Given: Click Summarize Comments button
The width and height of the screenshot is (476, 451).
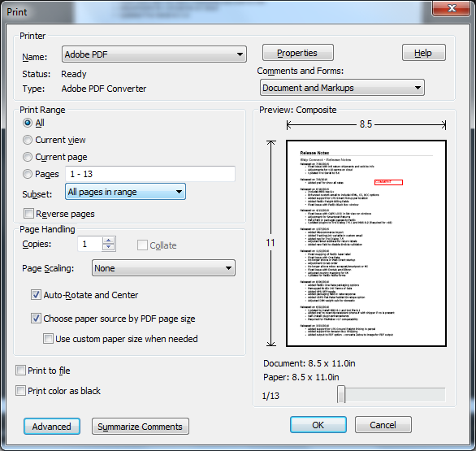Looking at the screenshot, I should pos(141,427).
